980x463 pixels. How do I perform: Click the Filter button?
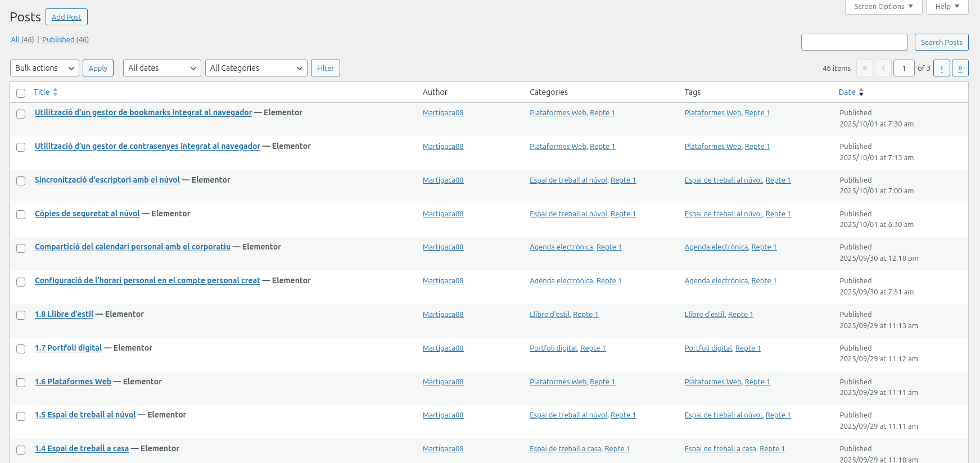(x=325, y=68)
